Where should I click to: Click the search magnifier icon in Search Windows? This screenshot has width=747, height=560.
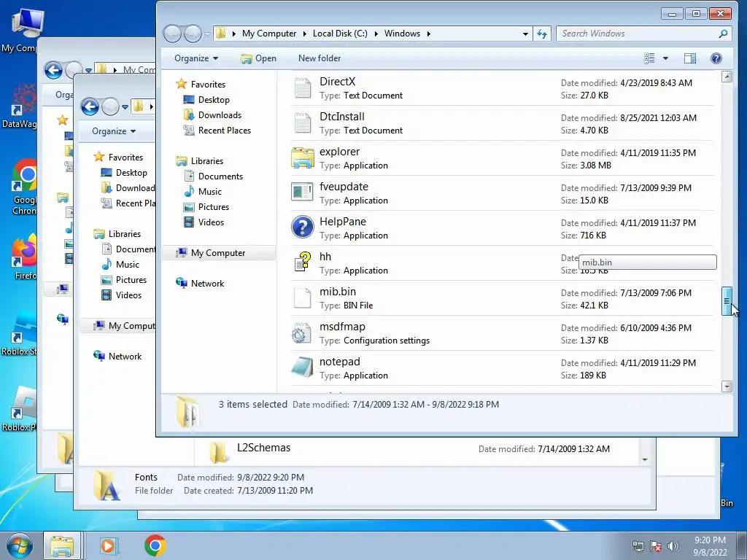tap(723, 34)
